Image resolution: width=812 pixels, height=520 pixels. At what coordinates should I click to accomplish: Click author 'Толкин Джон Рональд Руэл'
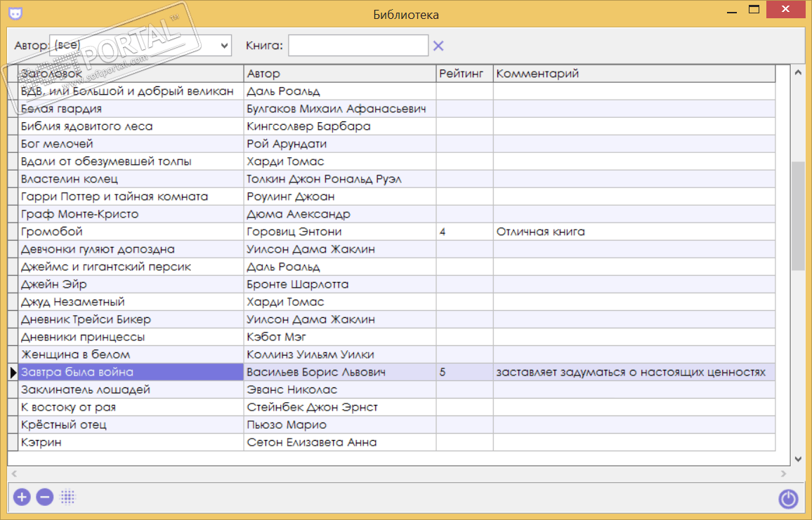coord(340,179)
